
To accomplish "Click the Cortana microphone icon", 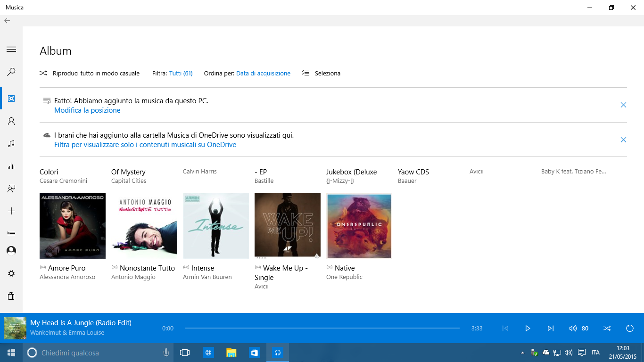I will [x=166, y=353].
